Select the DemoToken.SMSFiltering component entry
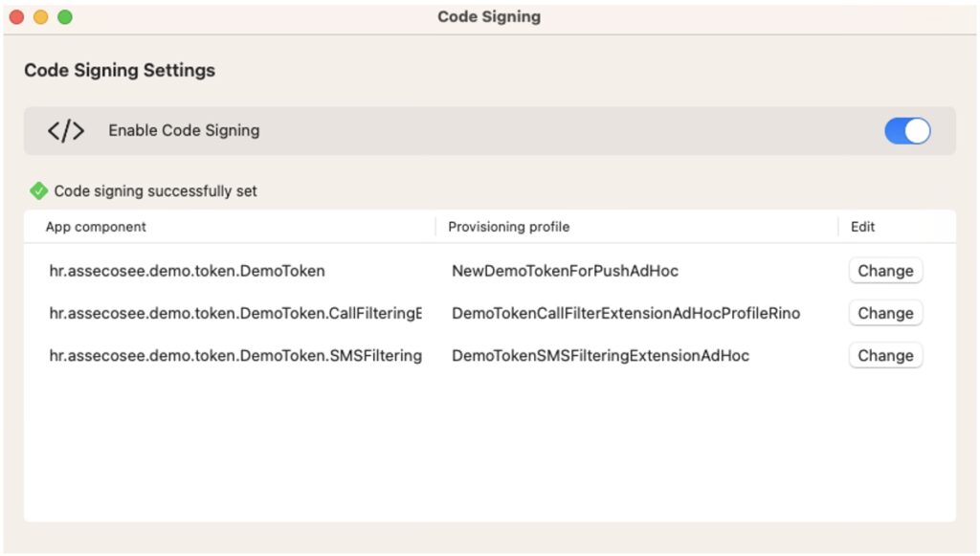This screenshot has width=980, height=556. point(235,356)
